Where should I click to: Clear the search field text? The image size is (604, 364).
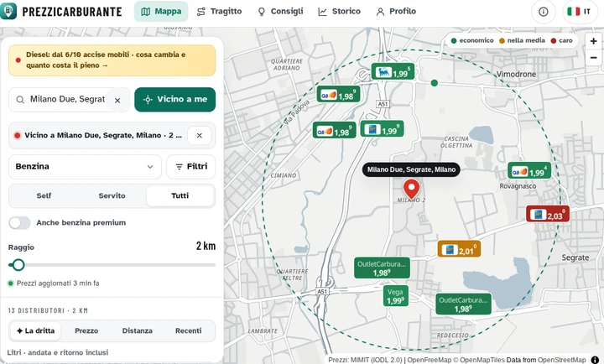pos(117,100)
